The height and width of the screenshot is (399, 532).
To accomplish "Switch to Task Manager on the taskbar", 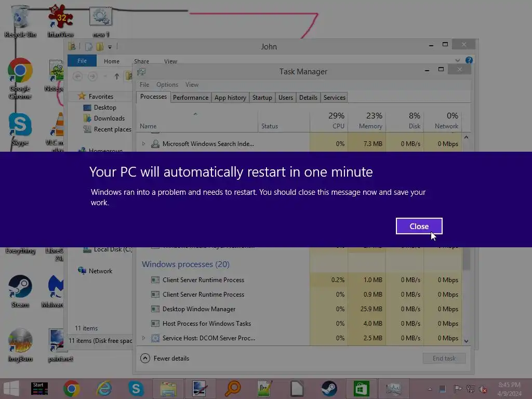I will tap(394, 389).
